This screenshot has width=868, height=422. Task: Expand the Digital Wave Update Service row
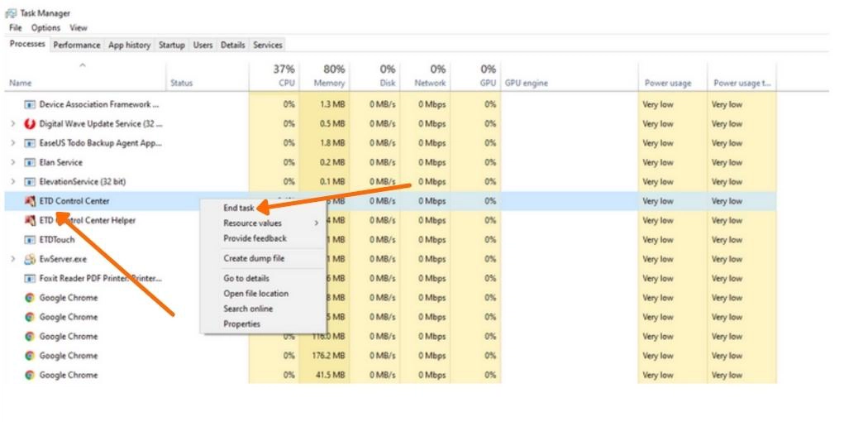12,124
